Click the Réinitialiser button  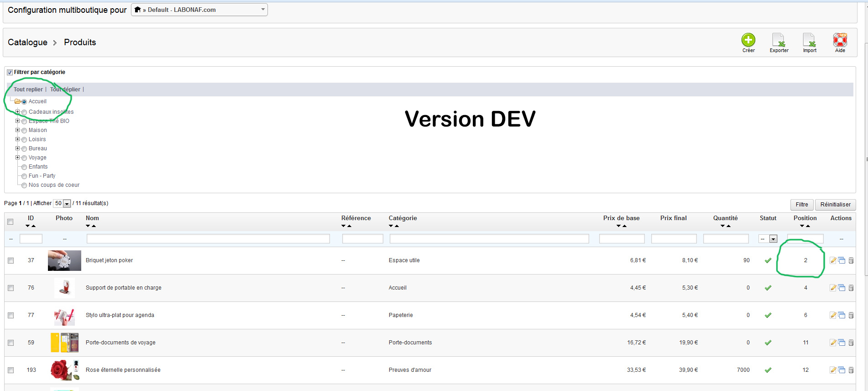tap(835, 205)
